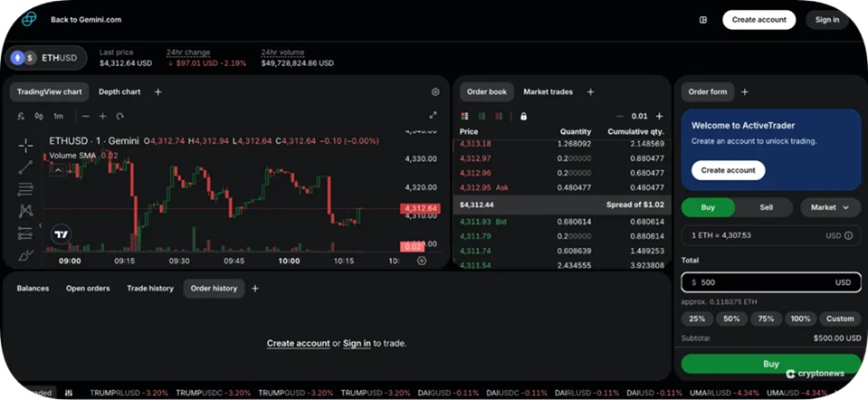Switch to the Depth chart tab

119,91
